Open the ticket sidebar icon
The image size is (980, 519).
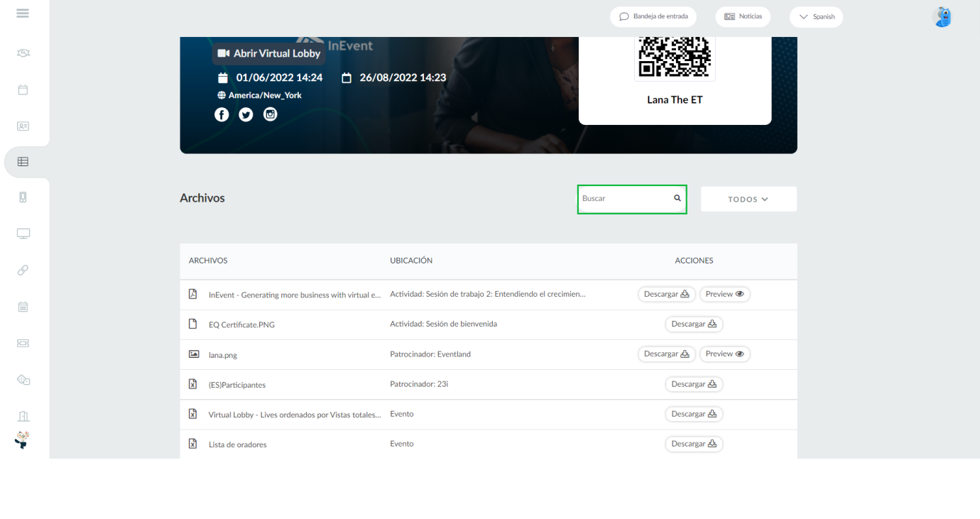click(23, 343)
